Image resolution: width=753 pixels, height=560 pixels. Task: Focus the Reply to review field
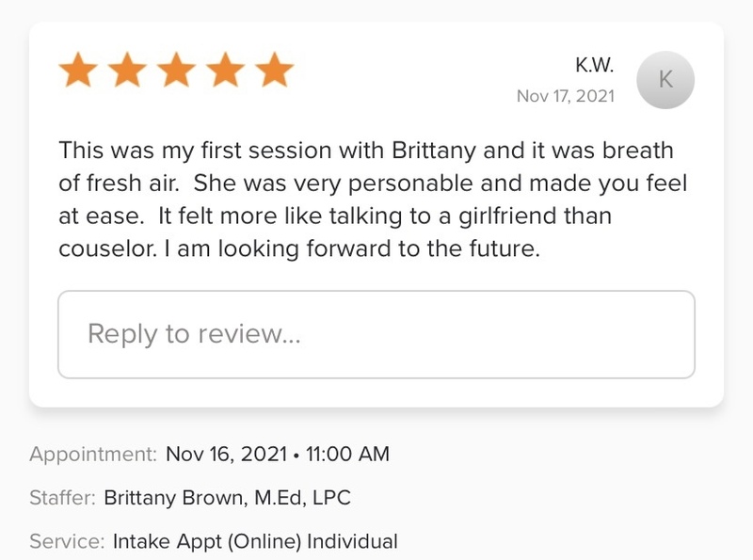tap(376, 334)
